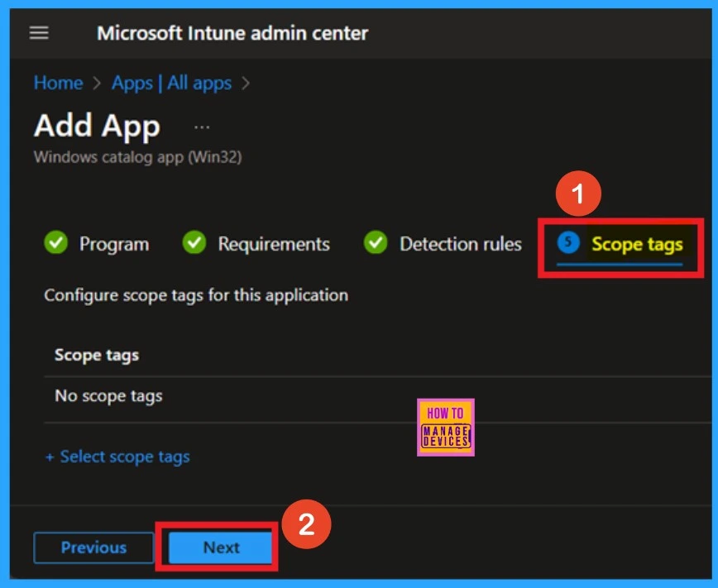
Task: Switch to the Detection rules tab
Action: tap(443, 243)
